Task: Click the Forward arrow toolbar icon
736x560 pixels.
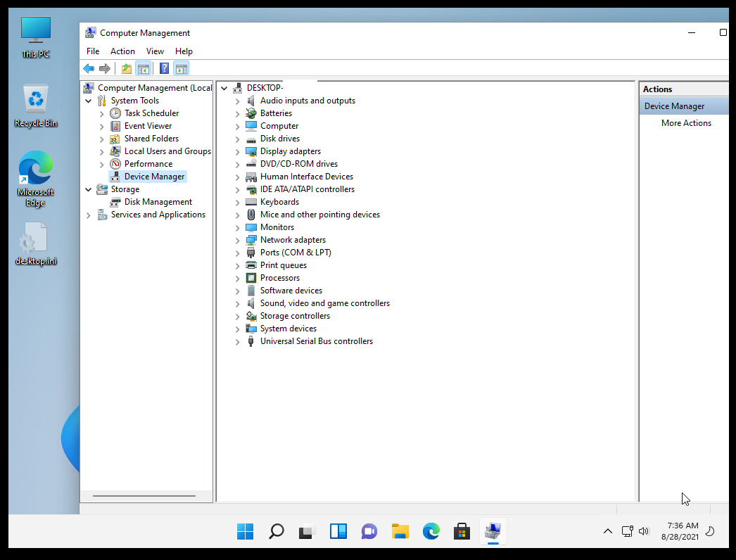Action: [x=105, y=68]
